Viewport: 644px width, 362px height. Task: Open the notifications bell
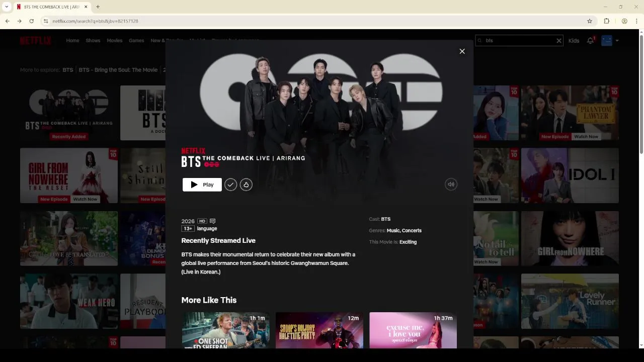coord(591,41)
